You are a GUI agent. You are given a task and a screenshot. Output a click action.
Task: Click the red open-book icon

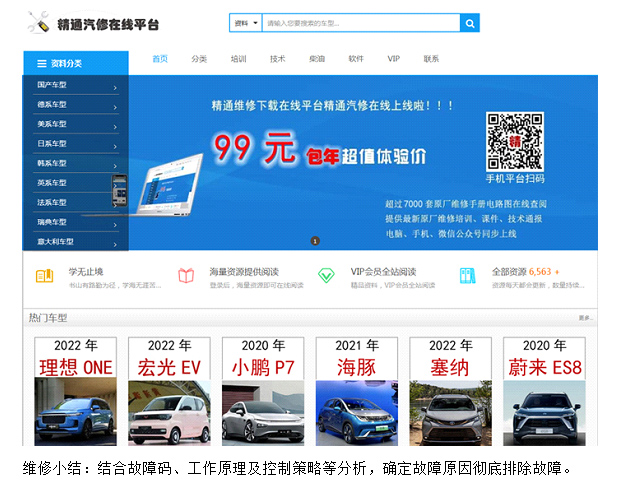tap(186, 276)
